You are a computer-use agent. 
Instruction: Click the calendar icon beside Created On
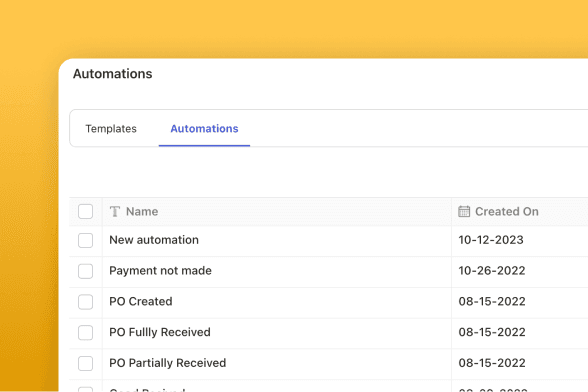pyautogui.click(x=464, y=212)
